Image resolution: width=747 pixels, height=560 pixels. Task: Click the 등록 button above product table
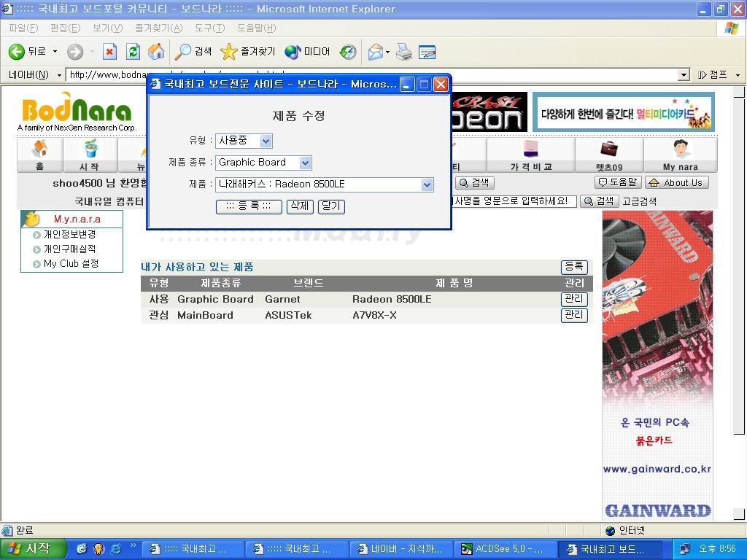click(574, 267)
